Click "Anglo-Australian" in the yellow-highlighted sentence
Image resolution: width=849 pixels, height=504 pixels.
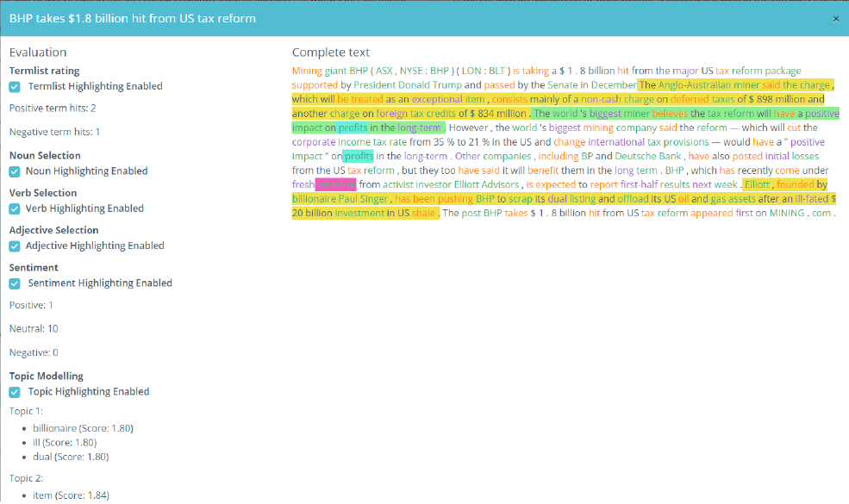point(694,85)
